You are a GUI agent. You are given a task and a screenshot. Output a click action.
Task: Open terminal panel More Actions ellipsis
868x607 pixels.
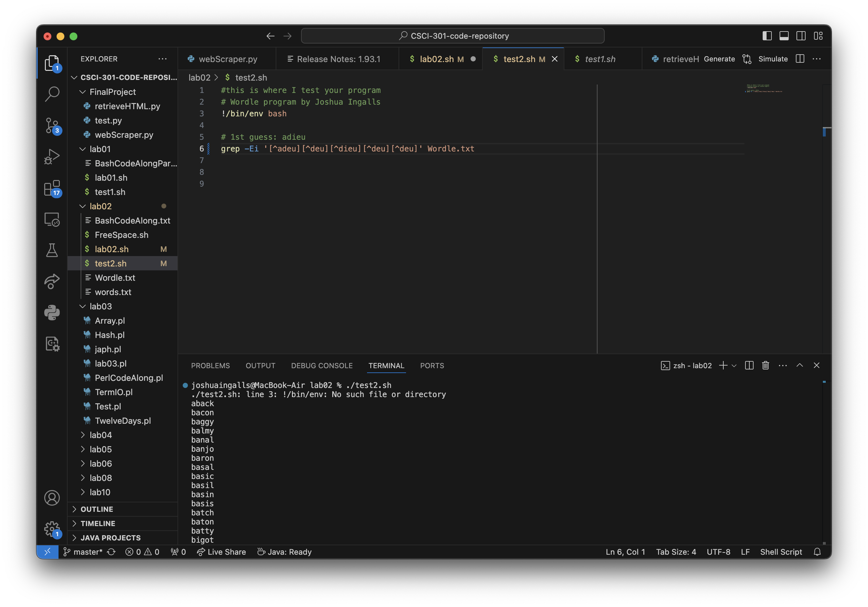pyautogui.click(x=783, y=366)
